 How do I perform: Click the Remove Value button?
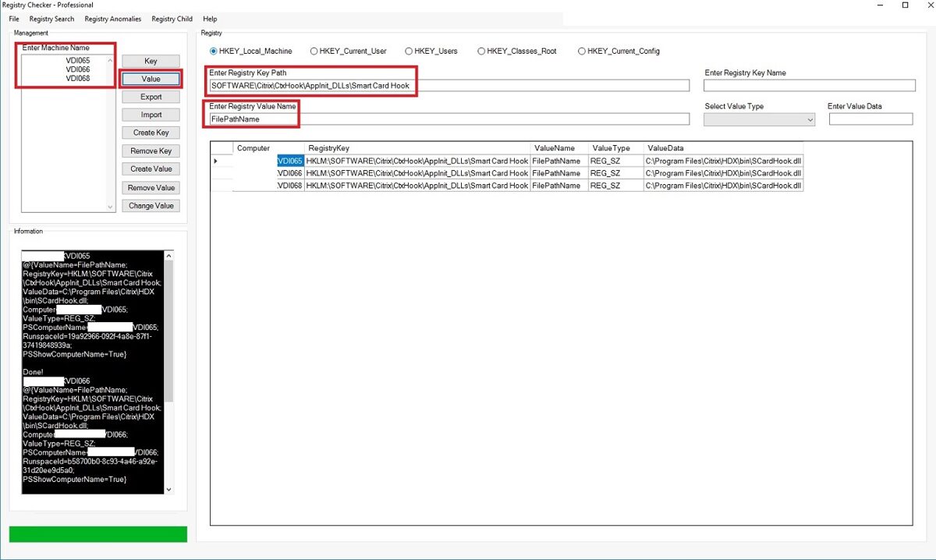click(151, 187)
